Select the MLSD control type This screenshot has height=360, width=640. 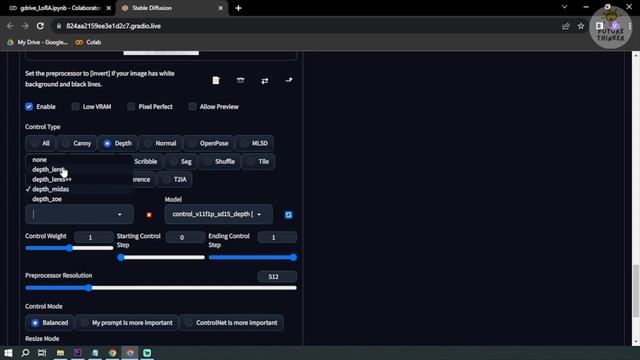[x=254, y=143]
